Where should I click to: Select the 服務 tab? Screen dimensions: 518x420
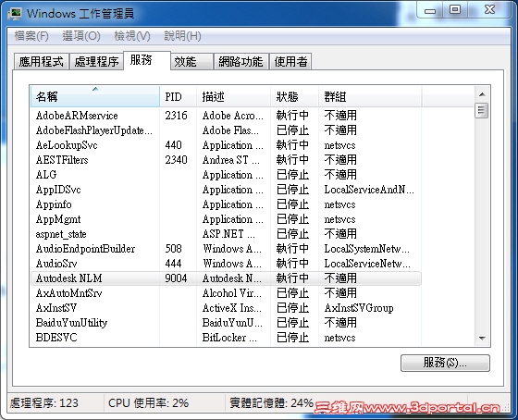click(x=147, y=60)
